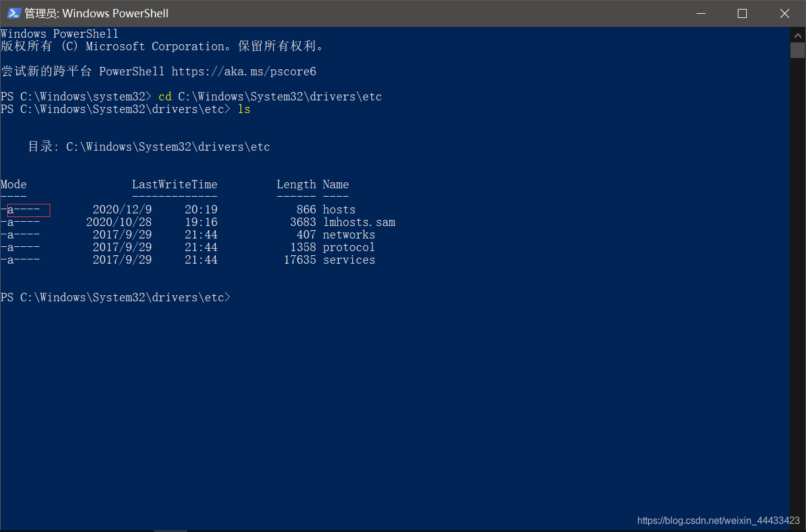Click the 'protocol' file name

point(349,247)
